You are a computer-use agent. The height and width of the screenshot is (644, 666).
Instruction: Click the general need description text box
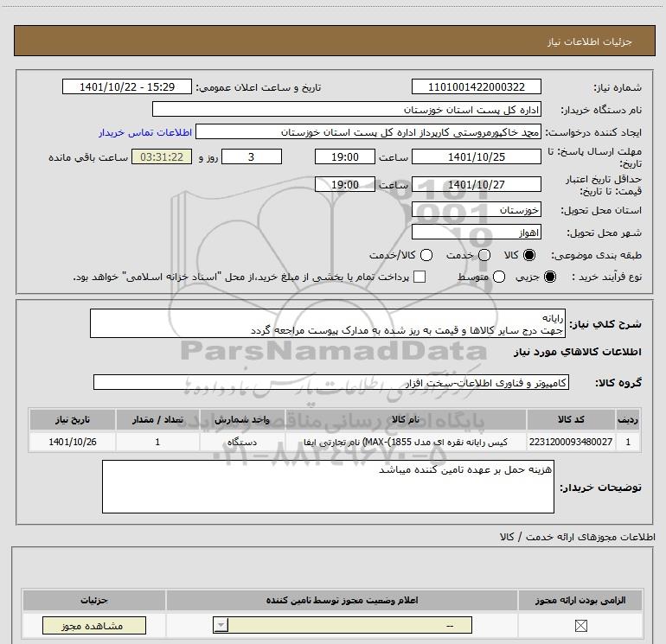pyautogui.click(x=328, y=323)
